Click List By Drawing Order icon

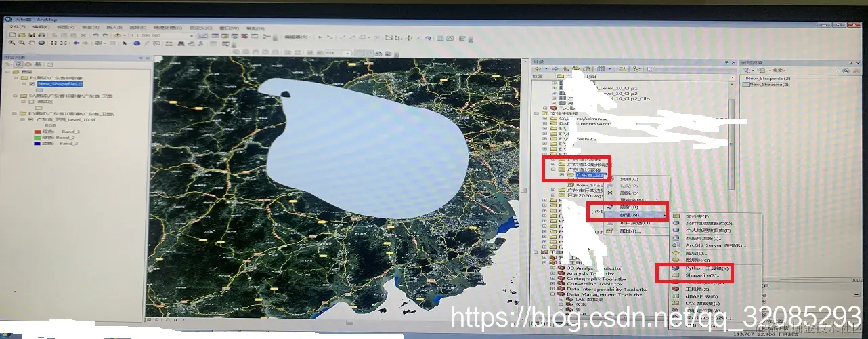pyautogui.click(x=8, y=64)
